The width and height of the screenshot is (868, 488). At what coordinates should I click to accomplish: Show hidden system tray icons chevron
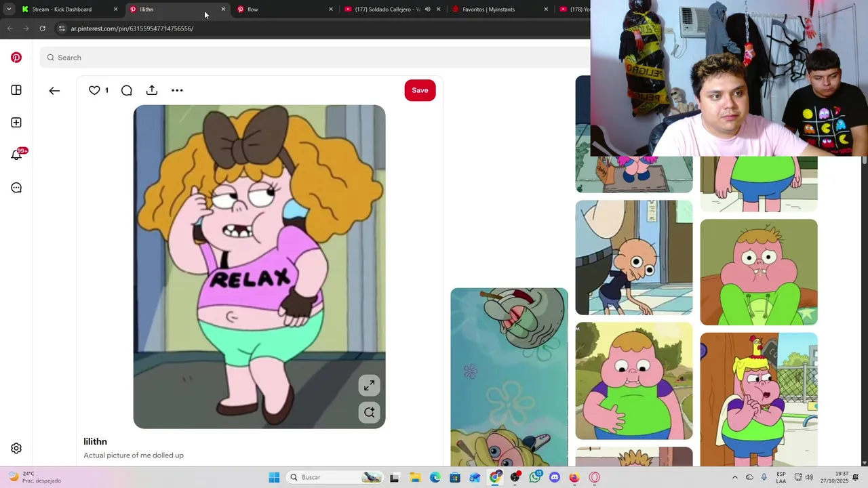734,477
